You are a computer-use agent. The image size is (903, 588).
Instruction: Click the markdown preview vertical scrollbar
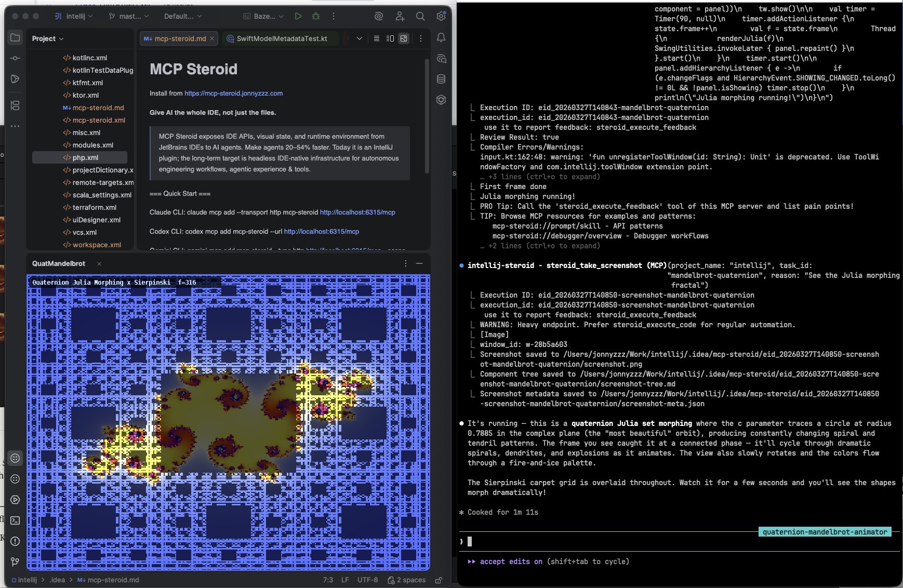(x=427, y=115)
